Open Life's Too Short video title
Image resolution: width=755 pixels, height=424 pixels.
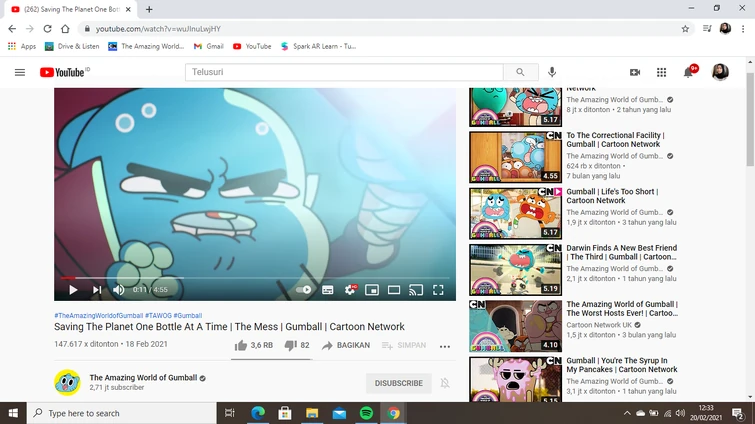(612, 196)
